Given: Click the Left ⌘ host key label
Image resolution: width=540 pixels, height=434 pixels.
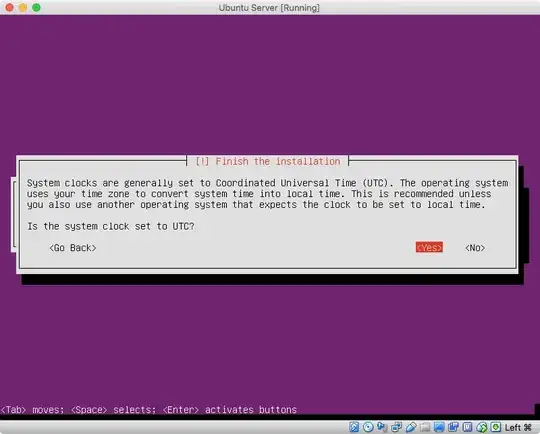Looking at the screenshot, I should coord(518,427).
